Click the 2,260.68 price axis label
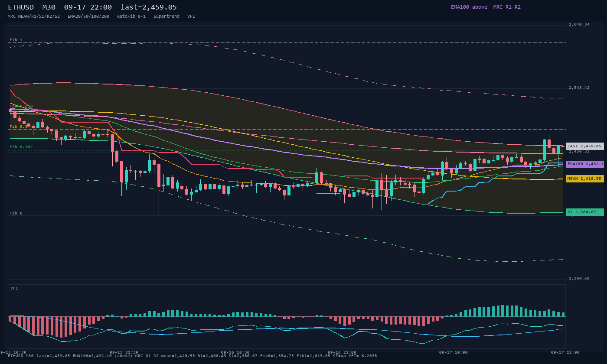Image resolution: width=607 pixels, height=364 pixels. point(579,278)
